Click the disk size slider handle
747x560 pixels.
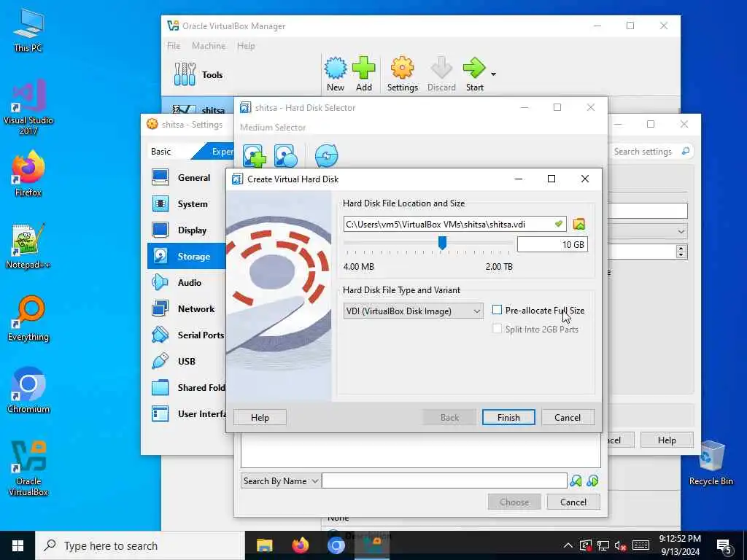point(442,243)
